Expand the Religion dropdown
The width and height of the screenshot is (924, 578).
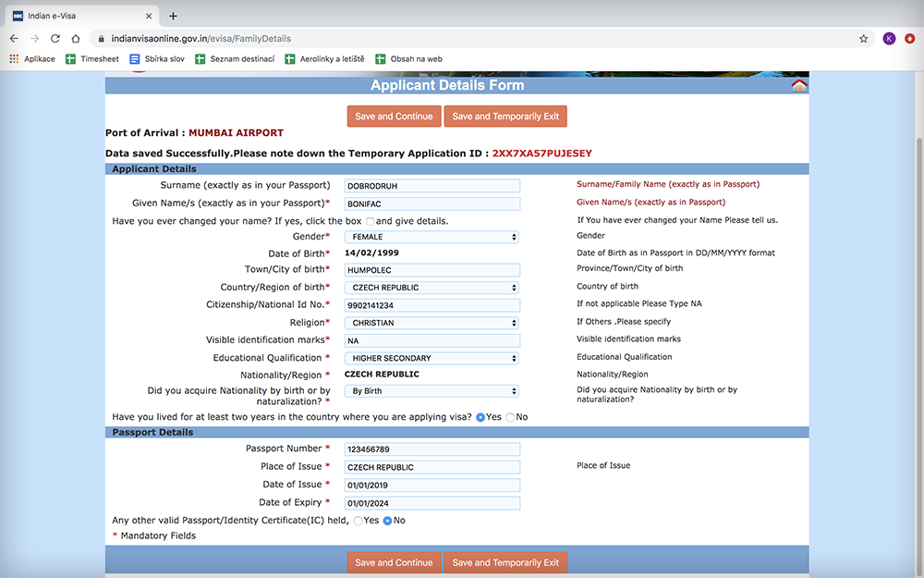coord(431,324)
